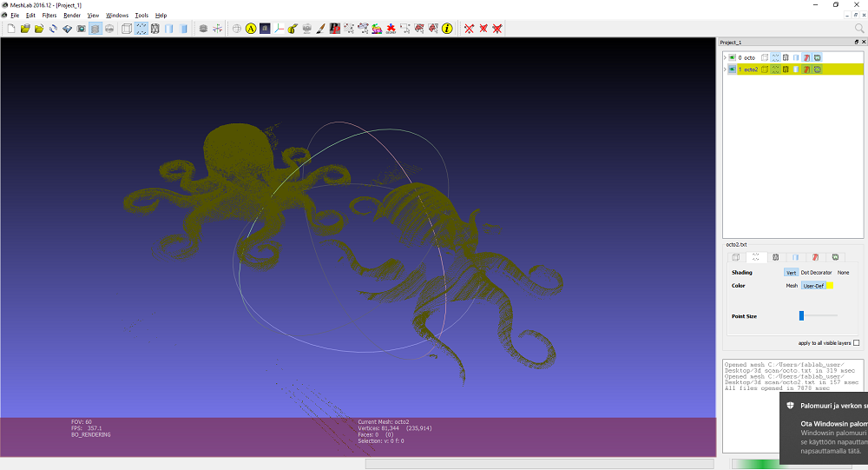
Task: Click the Point Size slider handle
Action: coord(801,315)
